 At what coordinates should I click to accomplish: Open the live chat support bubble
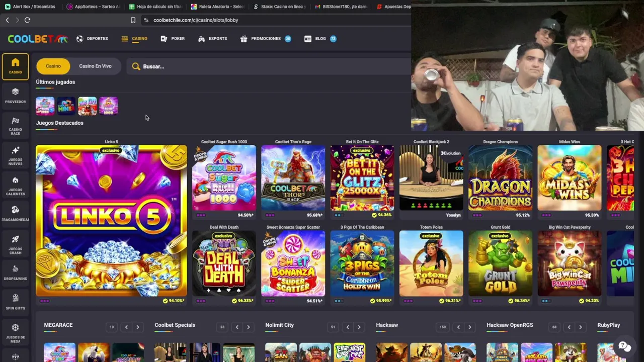point(624,346)
